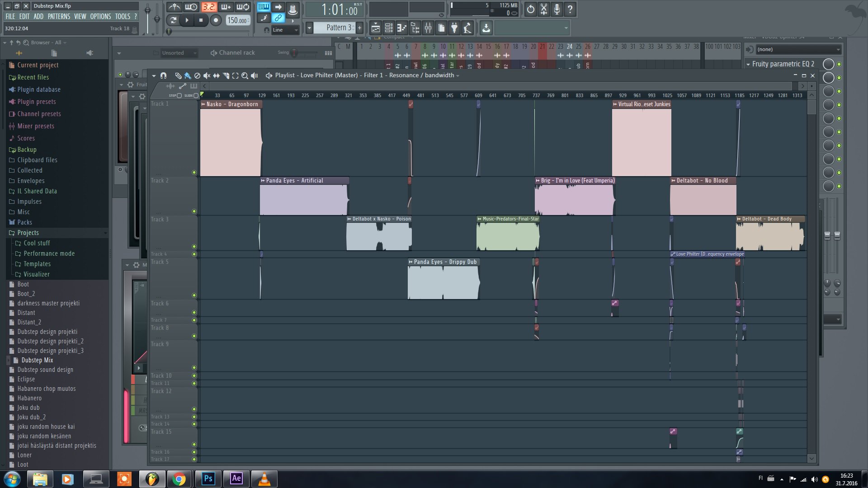The image size is (868, 488).
Task: Toggle the STEP edit mode checkbox
Action: tap(179, 95)
